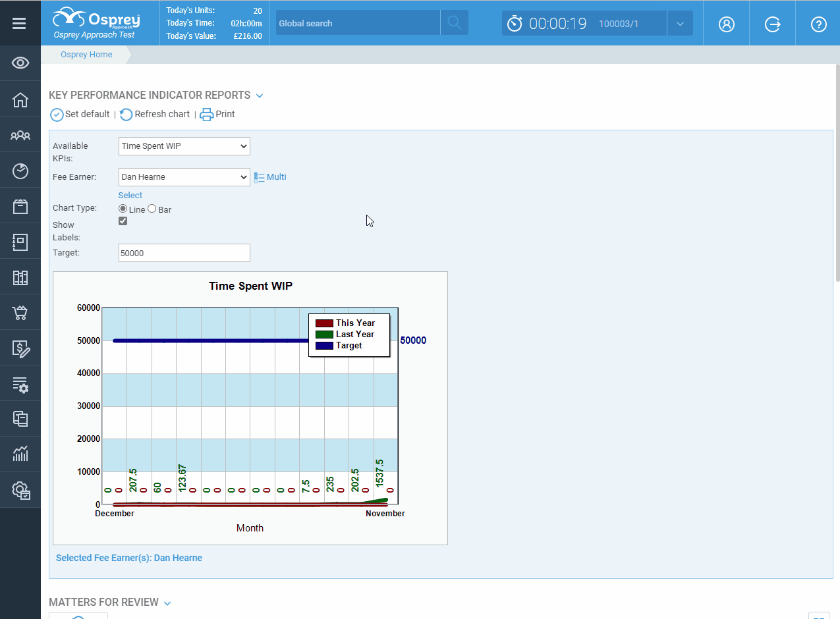Open the user profile icon

[726, 23]
